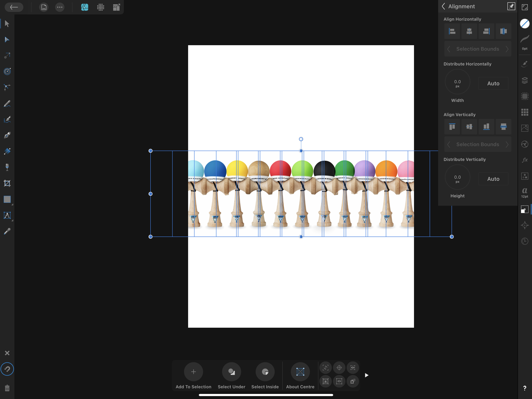Select the Fill tool
The height and width of the screenshot is (399, 532).
(7, 151)
